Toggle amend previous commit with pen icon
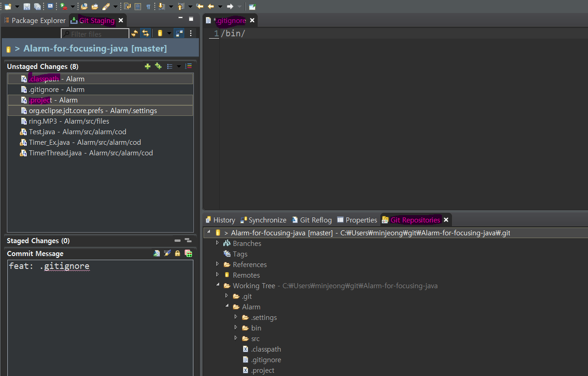 coord(167,253)
